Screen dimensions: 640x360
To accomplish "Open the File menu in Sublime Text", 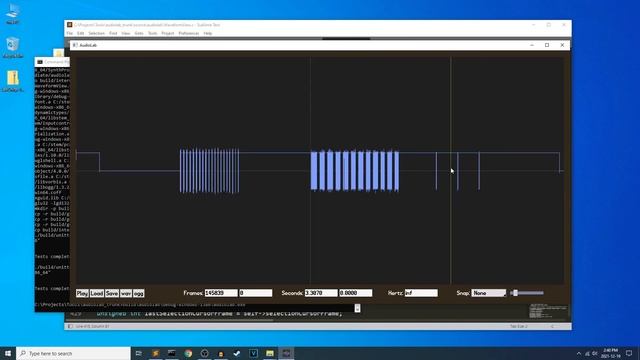I will click(x=70, y=33).
